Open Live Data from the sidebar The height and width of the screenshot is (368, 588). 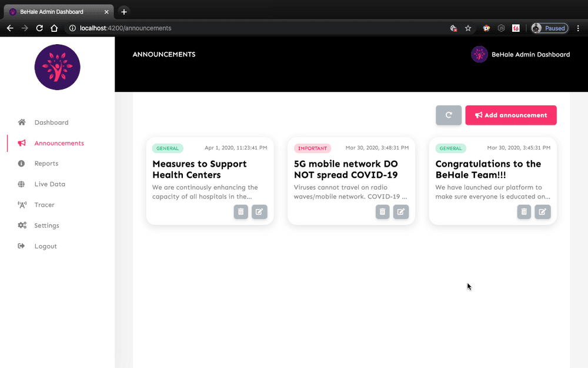49,184
